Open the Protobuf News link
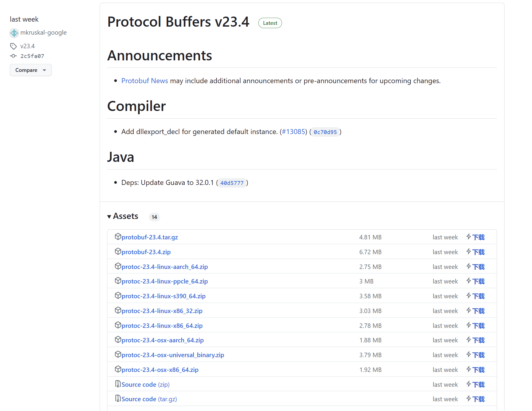 [x=144, y=81]
